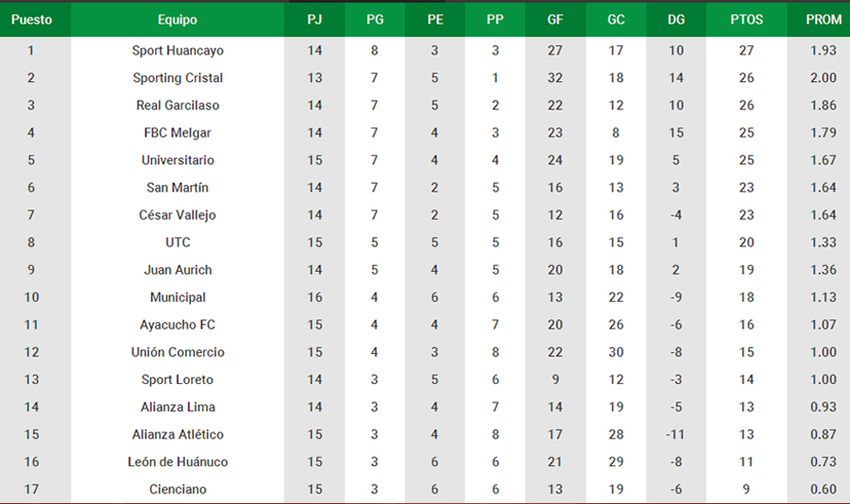Screen dimensions: 850x504
Task: Open León de Huánuco team entry
Action: (x=178, y=462)
